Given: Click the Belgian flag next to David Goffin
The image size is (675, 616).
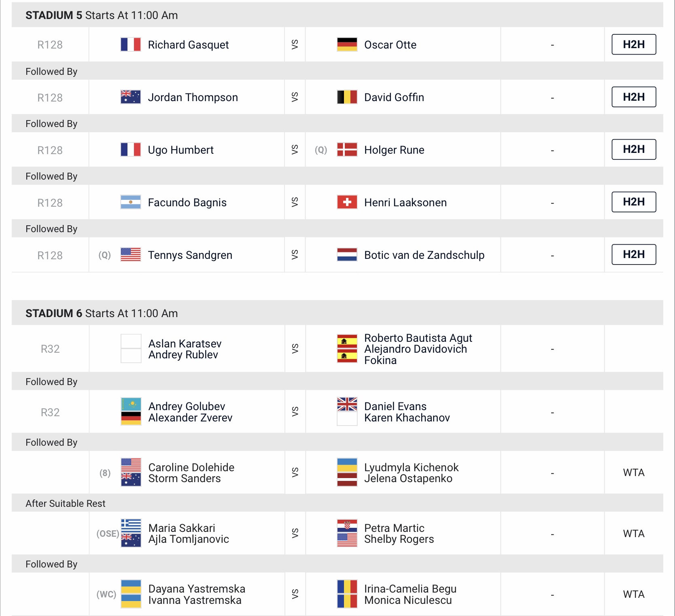Looking at the screenshot, I should click(347, 97).
